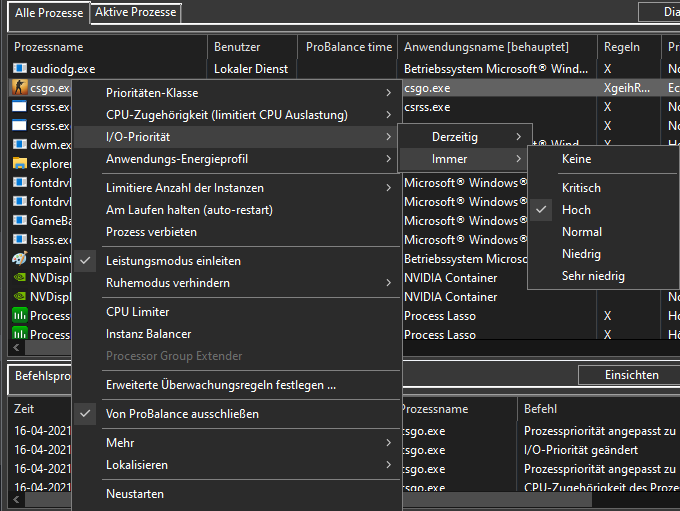Viewport: 680px width, 511px height.
Task: Select Sehr niedrig priority
Action: 593,276
